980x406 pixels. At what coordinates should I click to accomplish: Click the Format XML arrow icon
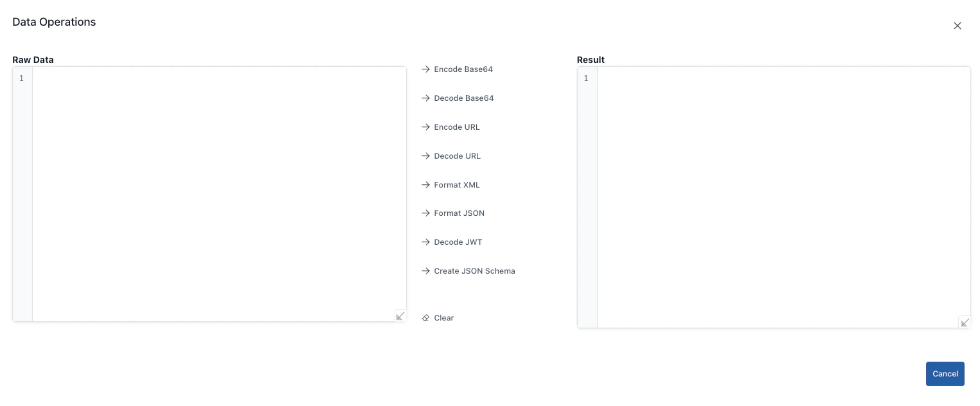425,184
